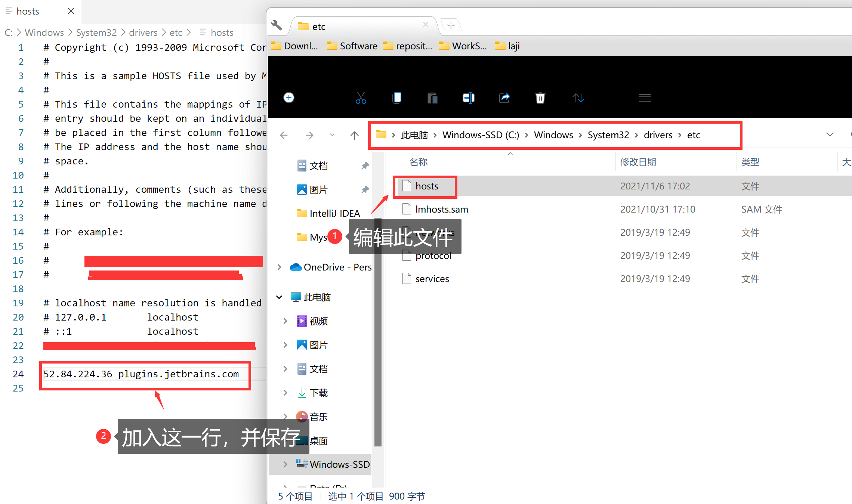The height and width of the screenshot is (504, 852).
Task: Click the Delete trash icon
Action: point(540,98)
